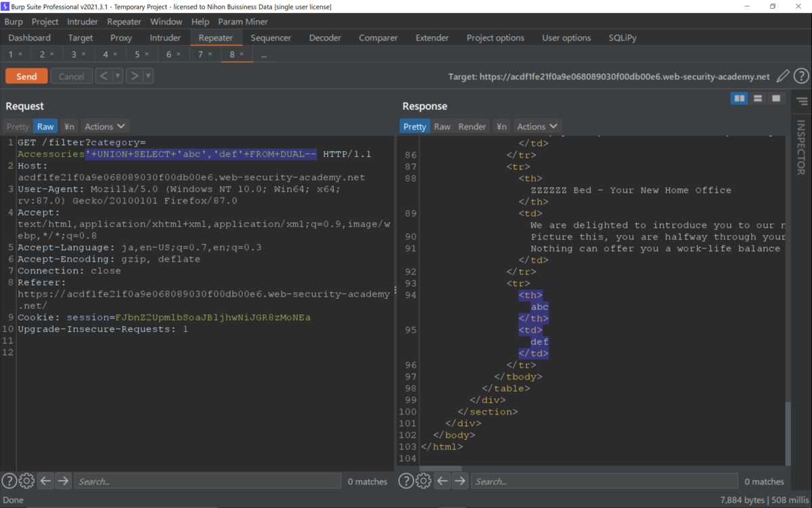Go to next match in response search
This screenshot has height=508, width=812.
460,481
